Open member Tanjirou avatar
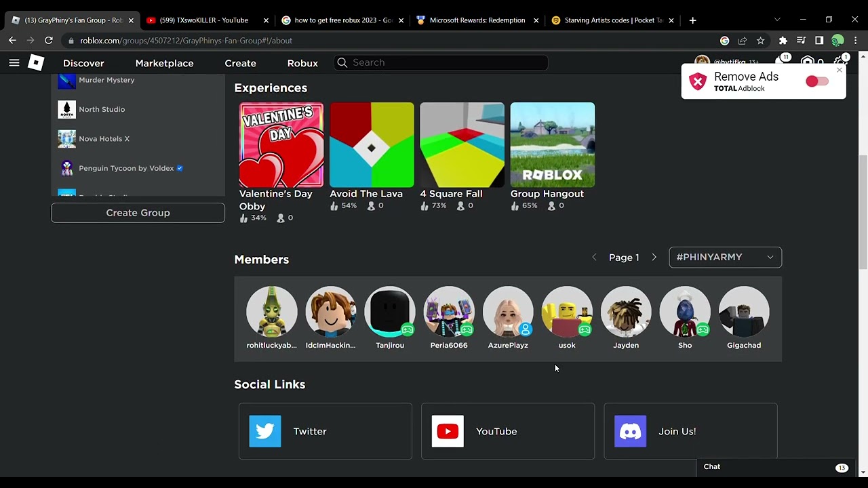This screenshot has width=868, height=488. coord(390,312)
